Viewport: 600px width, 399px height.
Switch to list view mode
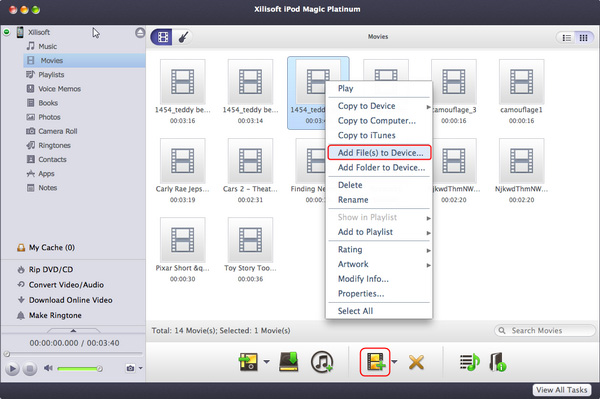[x=566, y=37]
